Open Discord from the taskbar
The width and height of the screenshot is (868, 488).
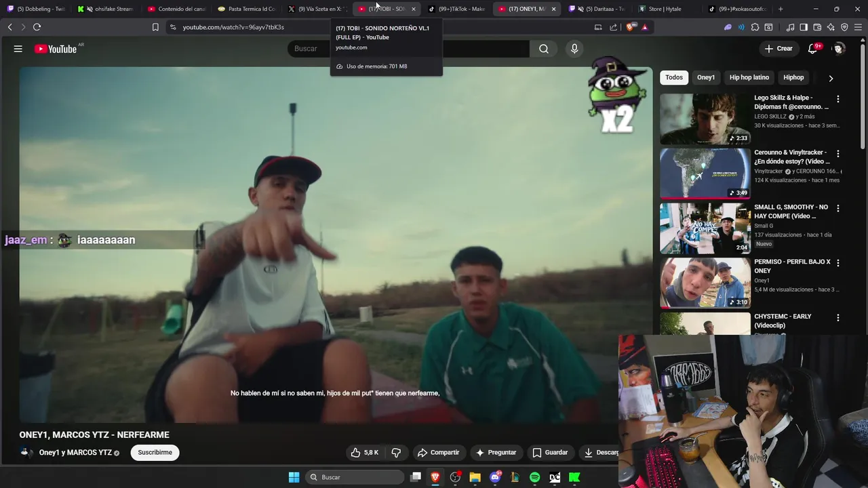(x=495, y=477)
